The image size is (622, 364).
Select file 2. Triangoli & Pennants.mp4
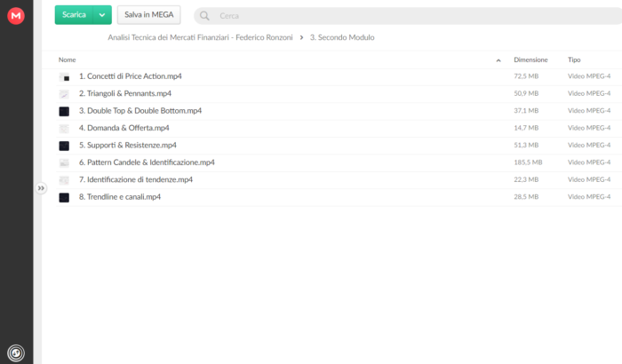(x=125, y=93)
